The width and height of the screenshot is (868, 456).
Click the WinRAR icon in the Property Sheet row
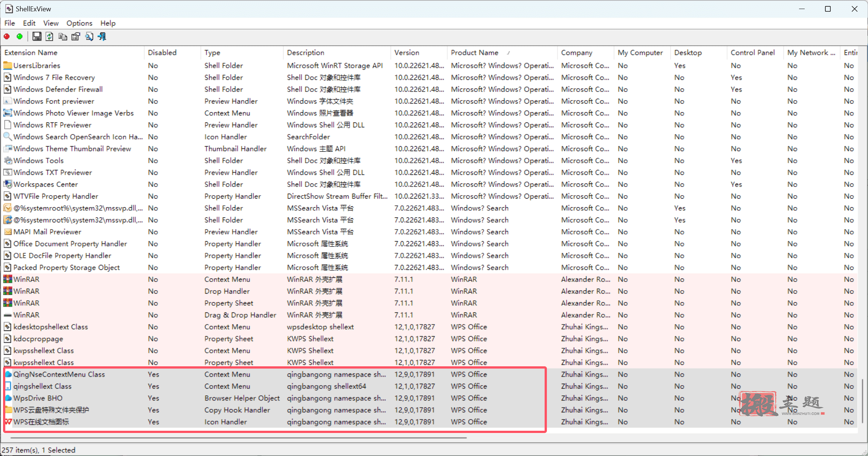coord(8,303)
